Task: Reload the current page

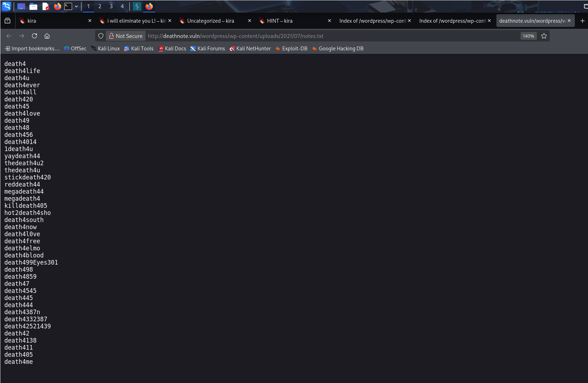Action: pos(34,36)
